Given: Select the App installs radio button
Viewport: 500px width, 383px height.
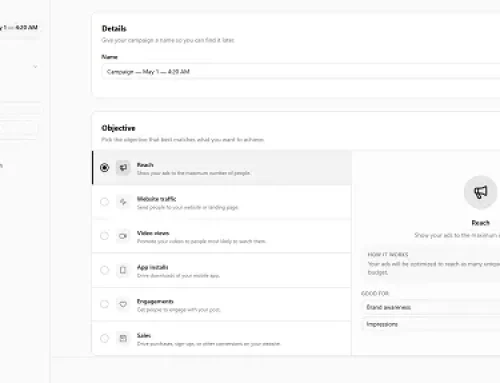Looking at the screenshot, I should pos(104,270).
